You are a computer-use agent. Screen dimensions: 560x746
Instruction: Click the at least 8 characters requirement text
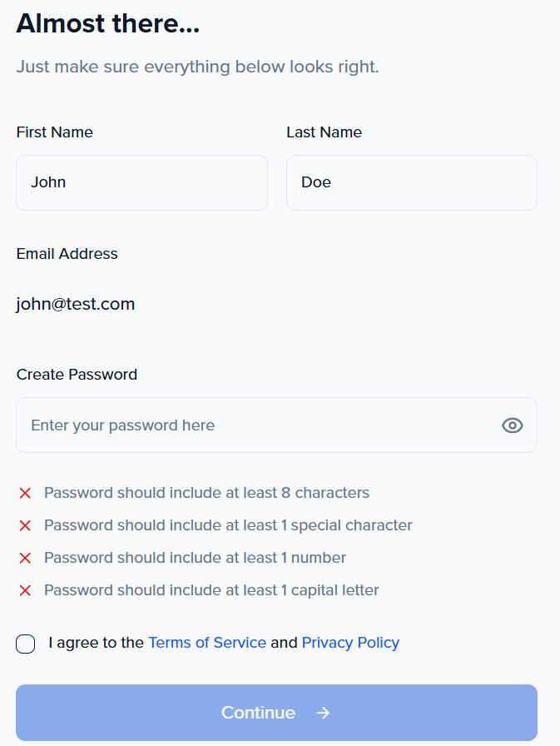[x=206, y=493]
